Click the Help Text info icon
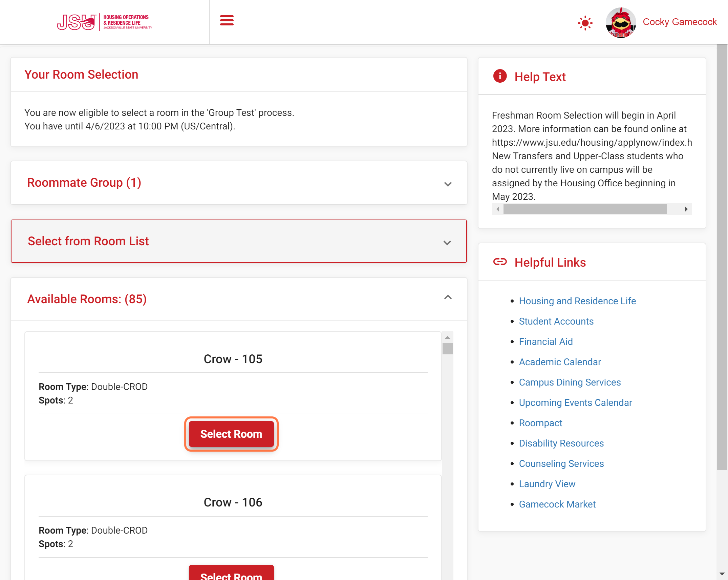 tap(500, 76)
